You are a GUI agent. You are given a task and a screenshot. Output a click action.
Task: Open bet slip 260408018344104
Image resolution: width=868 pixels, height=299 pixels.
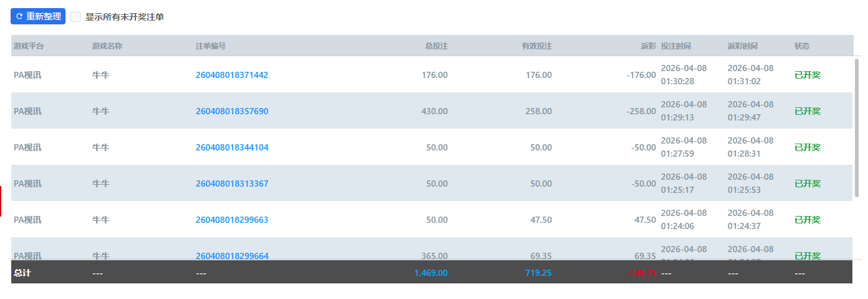pos(232,147)
